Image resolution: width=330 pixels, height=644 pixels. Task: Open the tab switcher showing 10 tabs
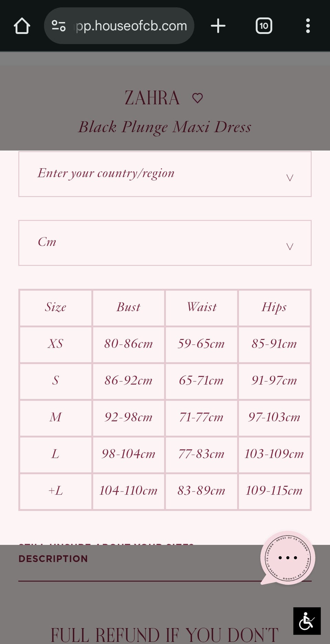click(264, 26)
